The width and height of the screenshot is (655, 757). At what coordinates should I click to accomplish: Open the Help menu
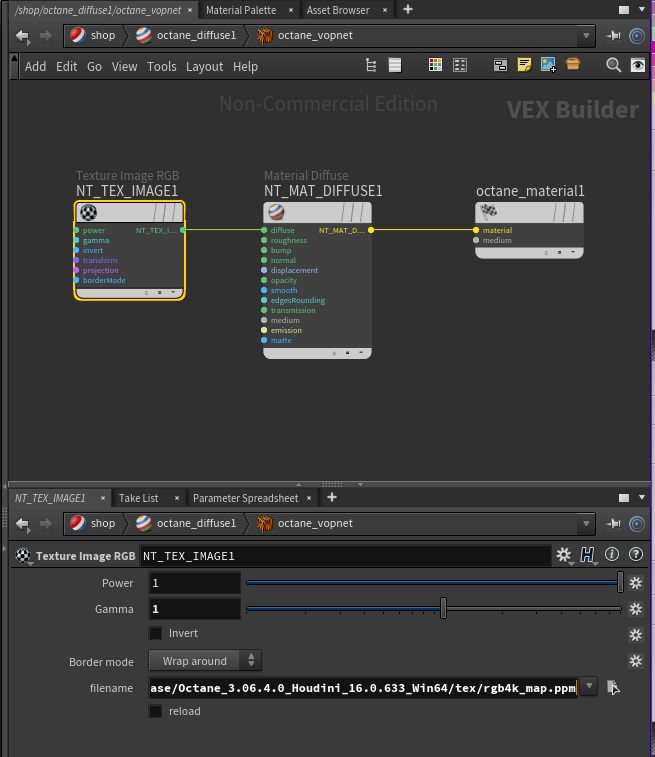245,67
